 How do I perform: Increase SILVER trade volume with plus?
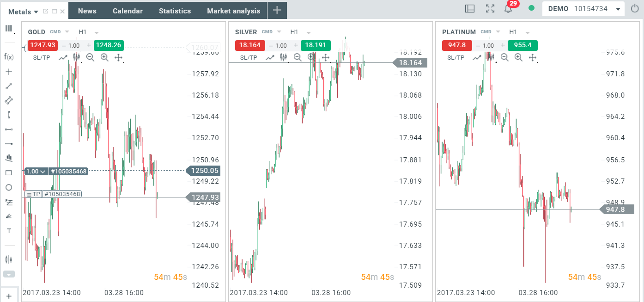(296, 45)
